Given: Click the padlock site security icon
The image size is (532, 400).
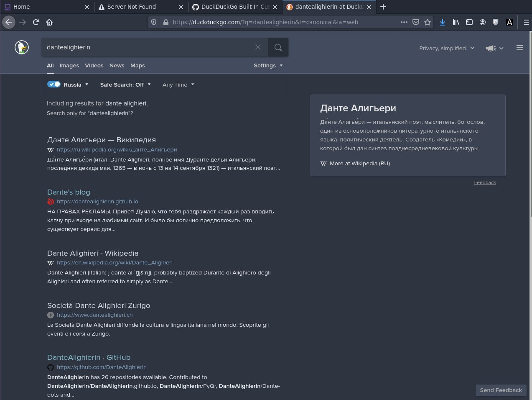Looking at the screenshot, I should click(165, 22).
